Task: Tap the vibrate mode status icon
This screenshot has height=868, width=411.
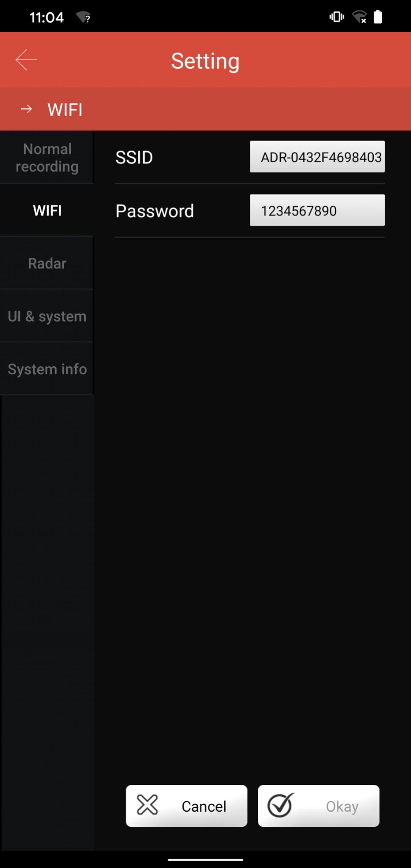Action: click(x=337, y=17)
